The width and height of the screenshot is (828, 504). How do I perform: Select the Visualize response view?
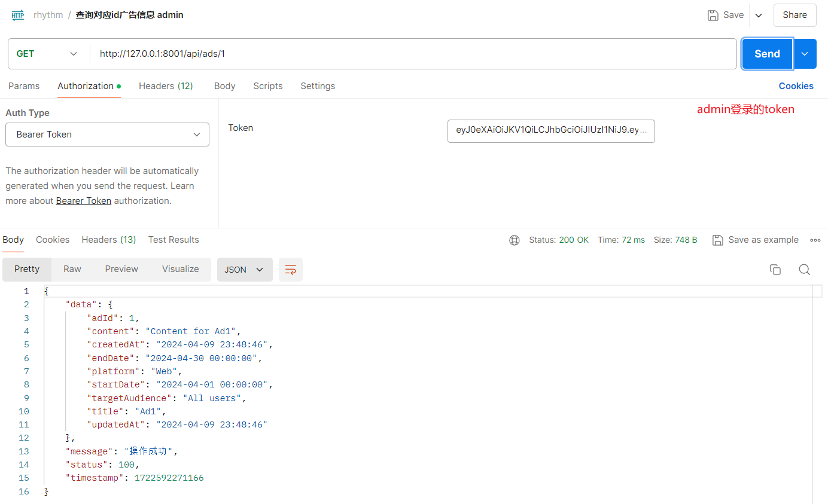point(180,269)
